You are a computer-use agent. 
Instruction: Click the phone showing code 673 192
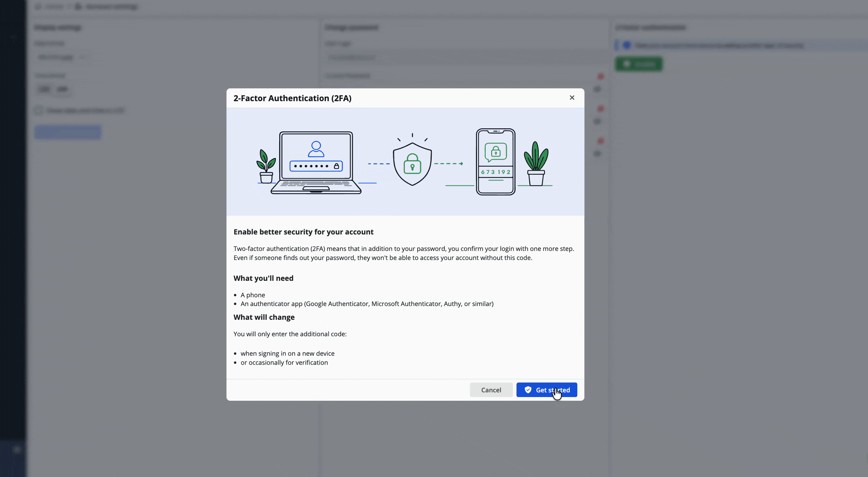click(x=495, y=162)
